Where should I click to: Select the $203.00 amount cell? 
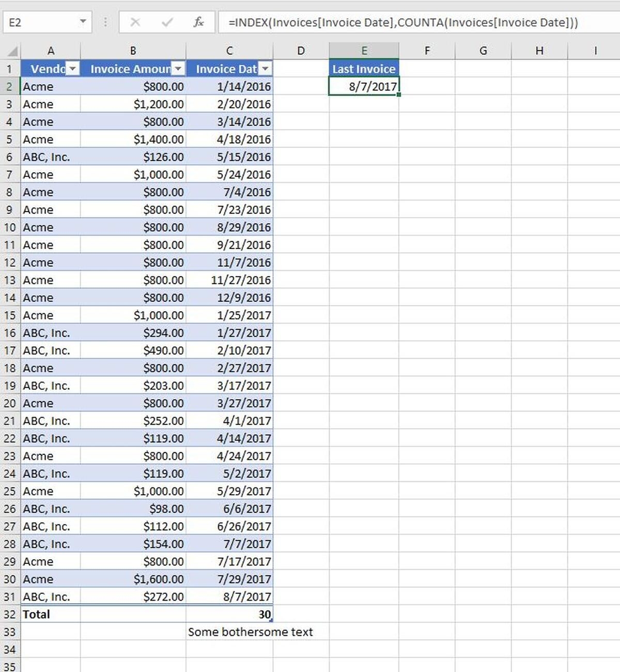coord(133,386)
